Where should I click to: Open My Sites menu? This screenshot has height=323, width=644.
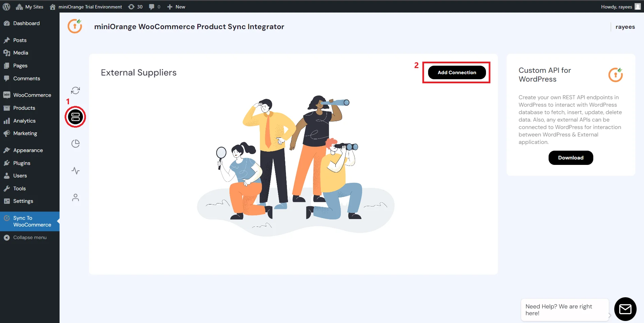click(x=30, y=6)
